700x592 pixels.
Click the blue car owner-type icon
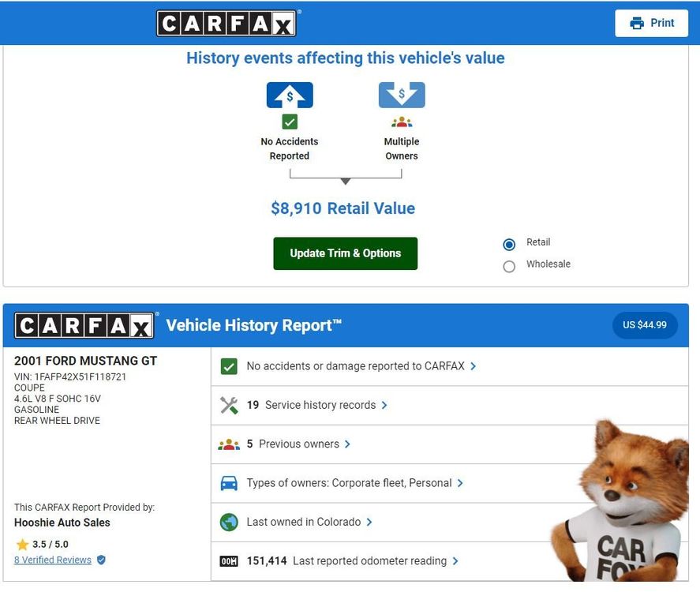pyautogui.click(x=229, y=483)
